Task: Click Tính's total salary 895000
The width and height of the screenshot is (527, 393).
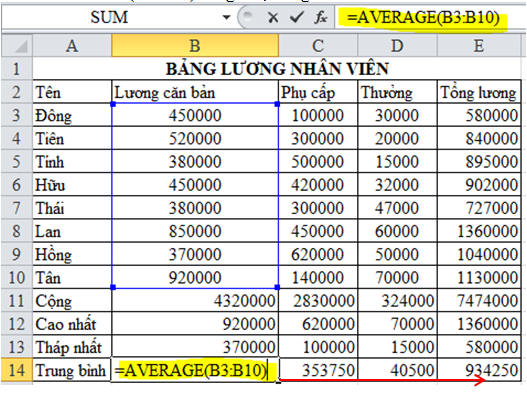Action: tap(479, 162)
